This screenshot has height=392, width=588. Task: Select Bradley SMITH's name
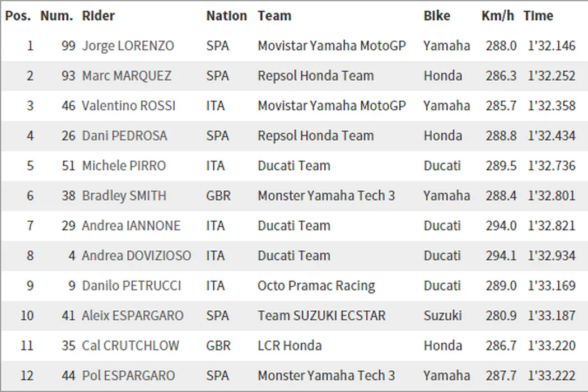124,196
